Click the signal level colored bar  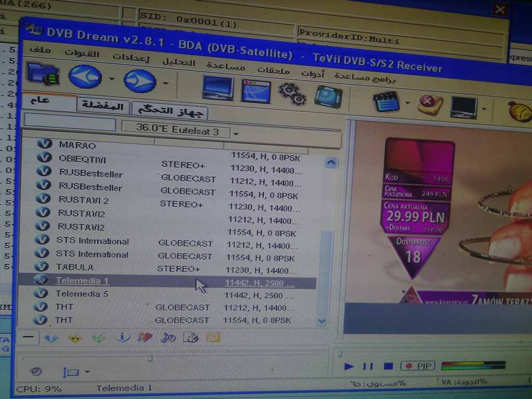[473, 365]
